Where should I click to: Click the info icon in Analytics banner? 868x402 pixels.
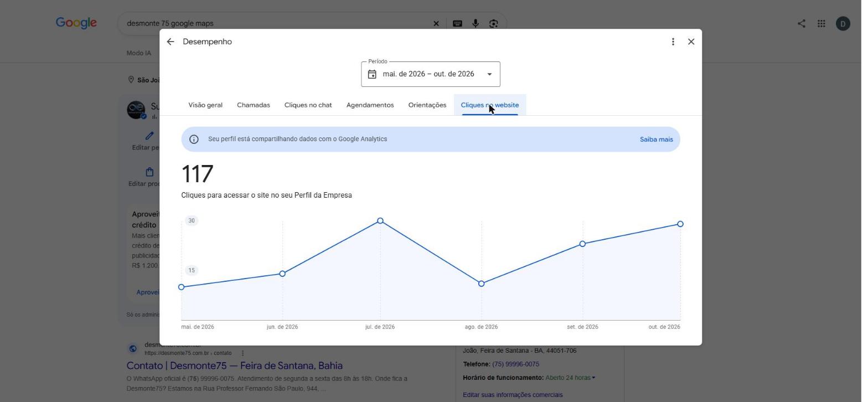[194, 140]
